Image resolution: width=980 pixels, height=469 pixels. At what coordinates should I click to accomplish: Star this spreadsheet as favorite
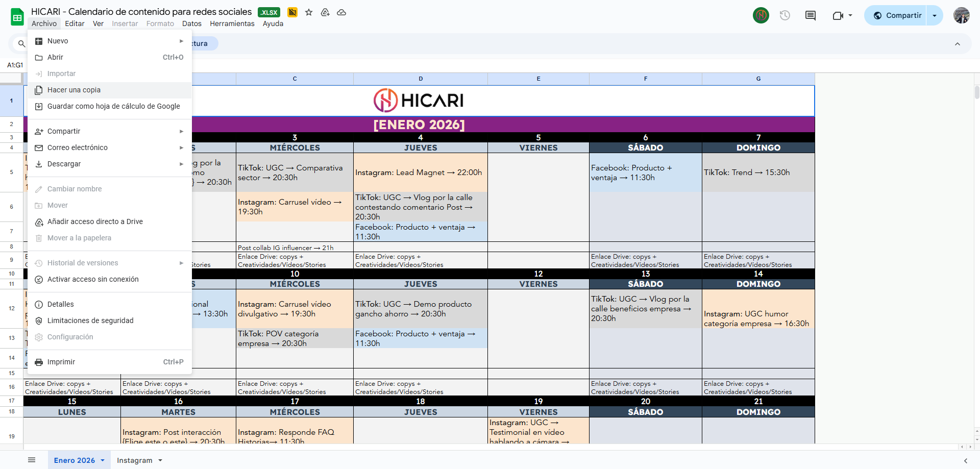[x=309, y=13]
